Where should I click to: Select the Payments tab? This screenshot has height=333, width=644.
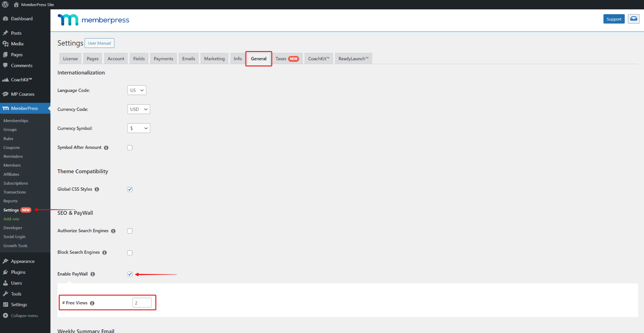tap(163, 58)
